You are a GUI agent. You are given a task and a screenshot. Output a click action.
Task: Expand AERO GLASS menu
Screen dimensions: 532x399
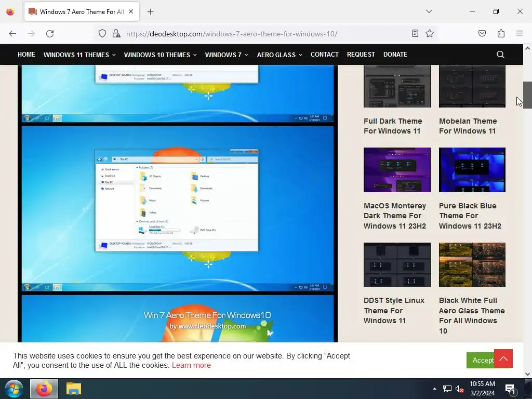(x=279, y=55)
